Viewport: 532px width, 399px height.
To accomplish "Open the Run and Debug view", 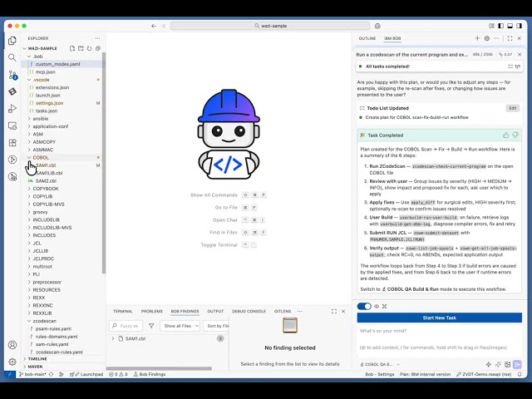I will [x=12, y=109].
